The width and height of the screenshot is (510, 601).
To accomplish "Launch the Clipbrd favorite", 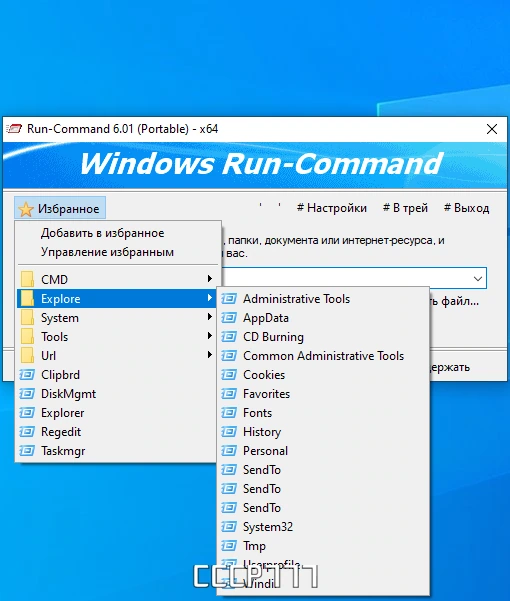I will tap(116, 375).
